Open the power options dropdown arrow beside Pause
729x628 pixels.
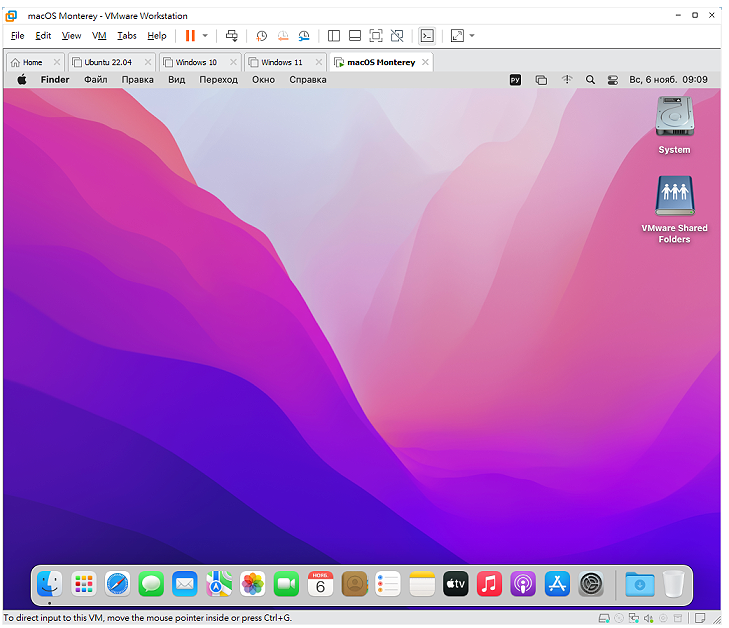coord(205,36)
